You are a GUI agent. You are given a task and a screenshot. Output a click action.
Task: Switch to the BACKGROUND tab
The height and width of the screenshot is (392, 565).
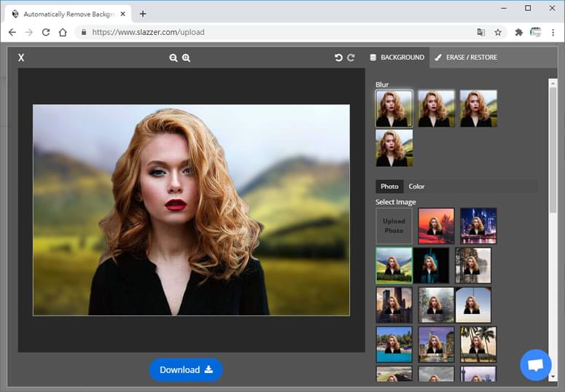tap(397, 58)
